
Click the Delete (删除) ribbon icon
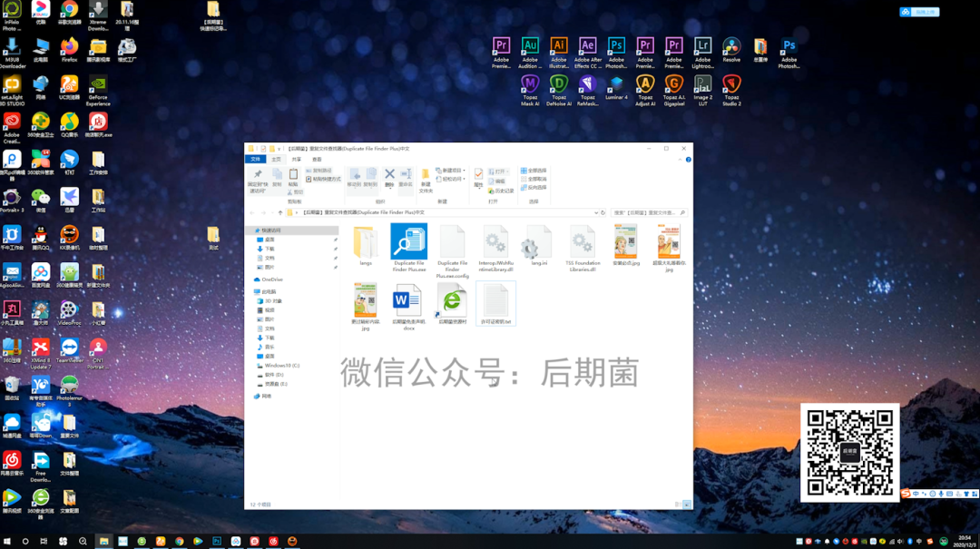point(389,176)
